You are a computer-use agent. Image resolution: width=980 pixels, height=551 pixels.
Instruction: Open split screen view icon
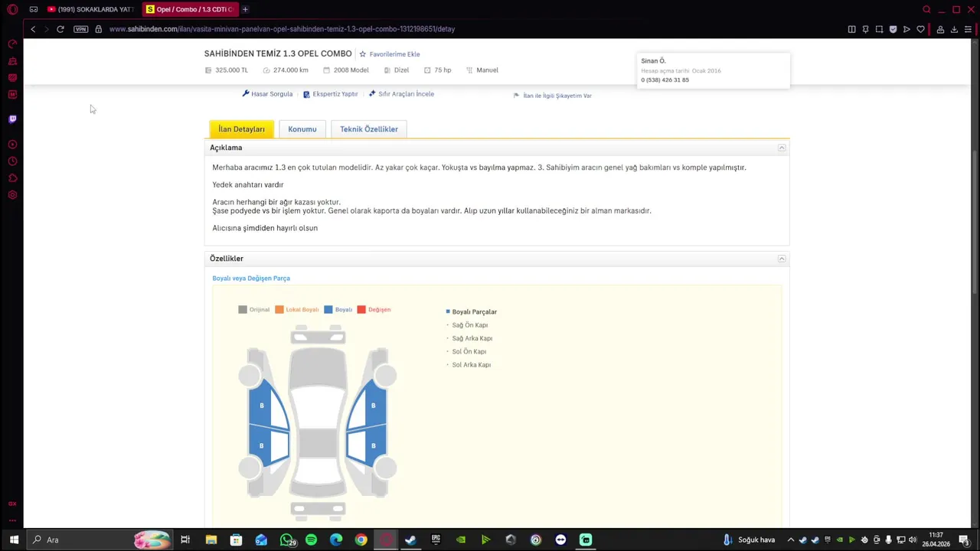click(x=851, y=29)
